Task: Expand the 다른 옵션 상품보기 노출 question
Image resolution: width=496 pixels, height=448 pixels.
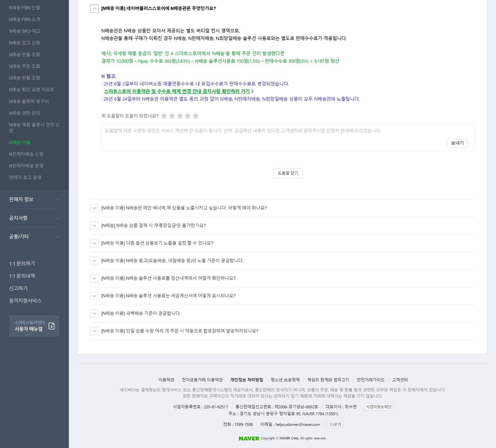Action: pyautogui.click(x=94, y=243)
